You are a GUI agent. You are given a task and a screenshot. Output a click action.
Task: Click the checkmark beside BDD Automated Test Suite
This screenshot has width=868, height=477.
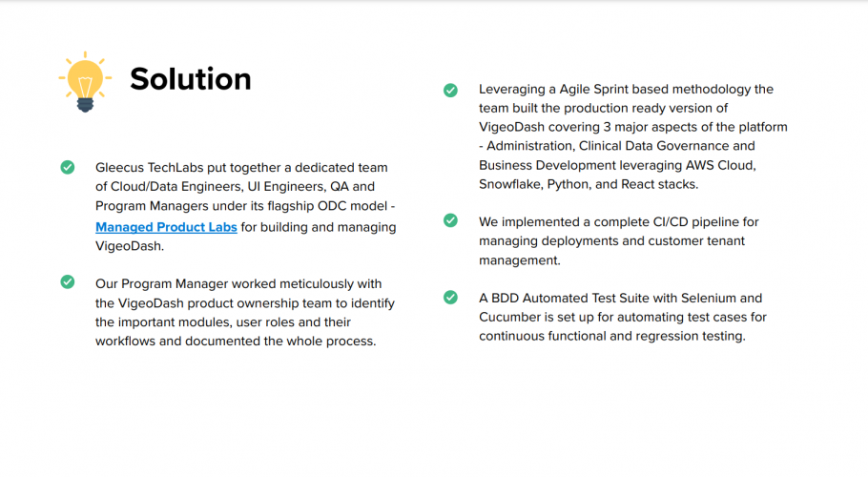450,298
